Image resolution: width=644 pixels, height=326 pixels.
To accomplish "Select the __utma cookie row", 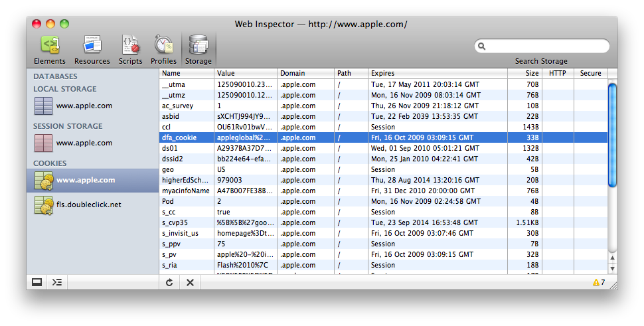I will point(383,84).
